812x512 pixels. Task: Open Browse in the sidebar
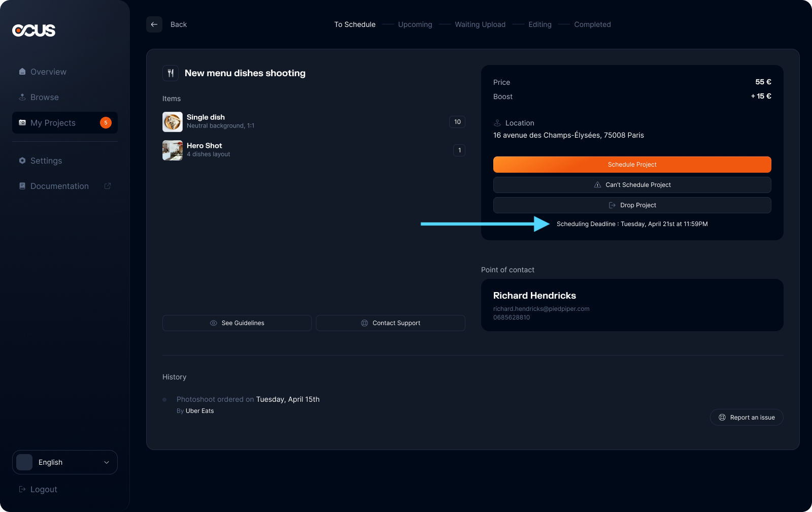coord(45,98)
